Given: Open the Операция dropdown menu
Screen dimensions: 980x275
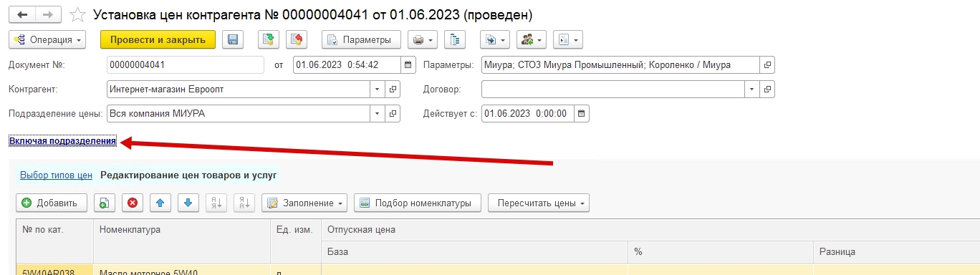Looking at the screenshot, I should click(x=47, y=40).
